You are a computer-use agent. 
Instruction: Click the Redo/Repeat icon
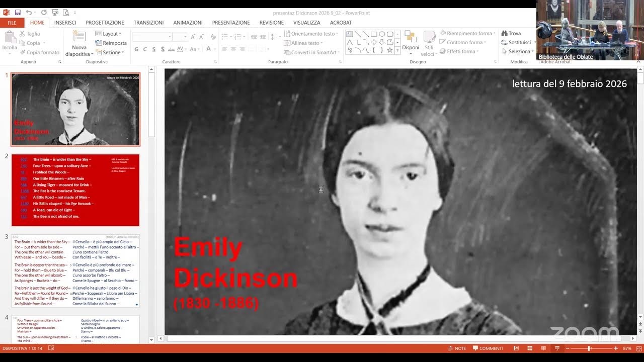[43, 13]
